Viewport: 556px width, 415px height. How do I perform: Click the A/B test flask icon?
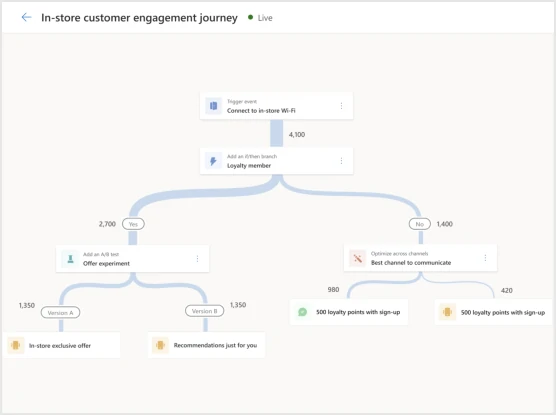point(70,259)
